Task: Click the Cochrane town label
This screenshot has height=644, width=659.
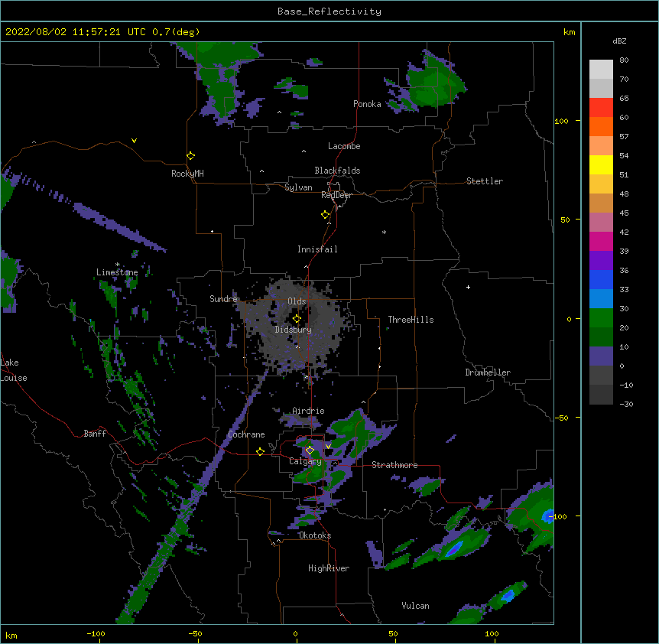Action: tap(246, 434)
